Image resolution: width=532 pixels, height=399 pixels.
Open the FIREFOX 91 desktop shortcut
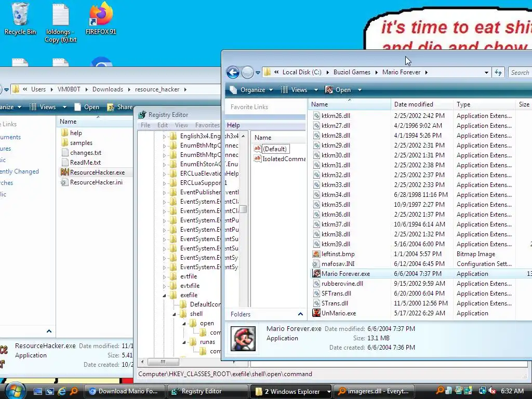point(101,19)
